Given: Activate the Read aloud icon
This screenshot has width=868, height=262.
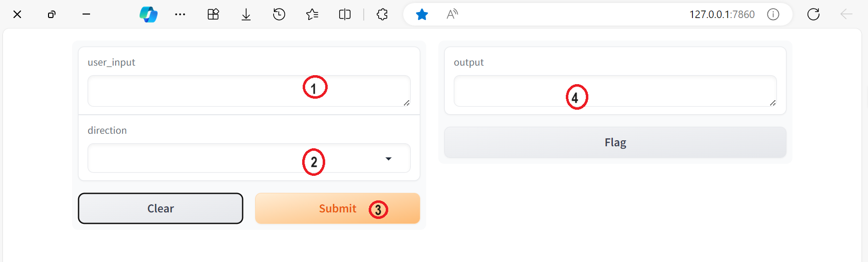Looking at the screenshot, I should pyautogui.click(x=452, y=15).
